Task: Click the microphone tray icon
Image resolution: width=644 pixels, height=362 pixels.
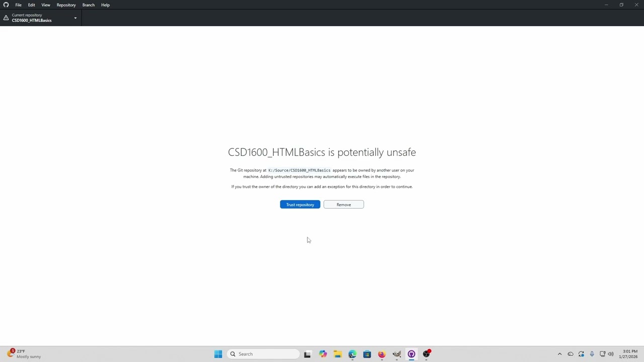Action: point(592,354)
